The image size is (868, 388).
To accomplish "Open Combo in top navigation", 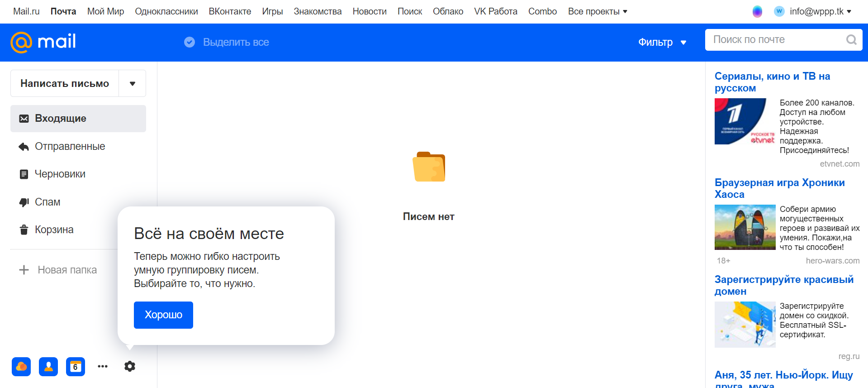I will point(542,11).
